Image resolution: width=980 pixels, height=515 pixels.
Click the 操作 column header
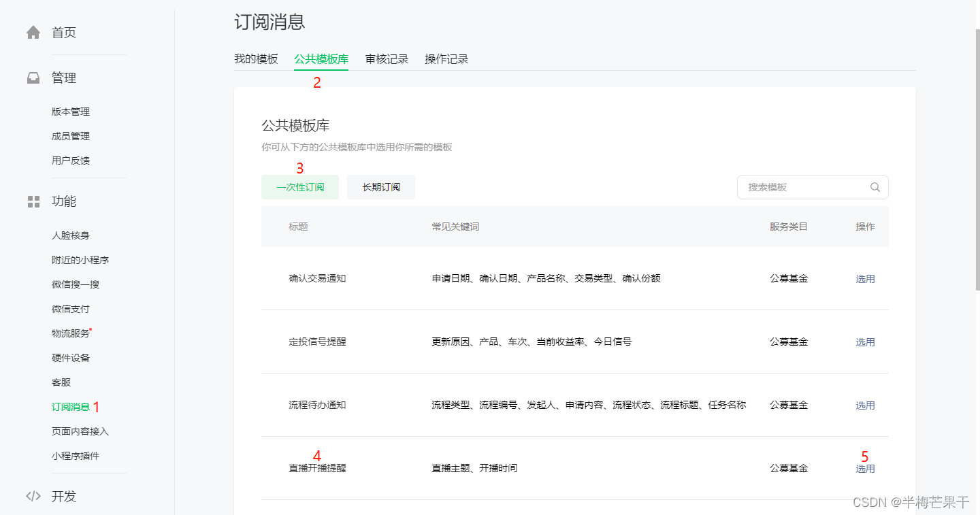click(x=865, y=227)
